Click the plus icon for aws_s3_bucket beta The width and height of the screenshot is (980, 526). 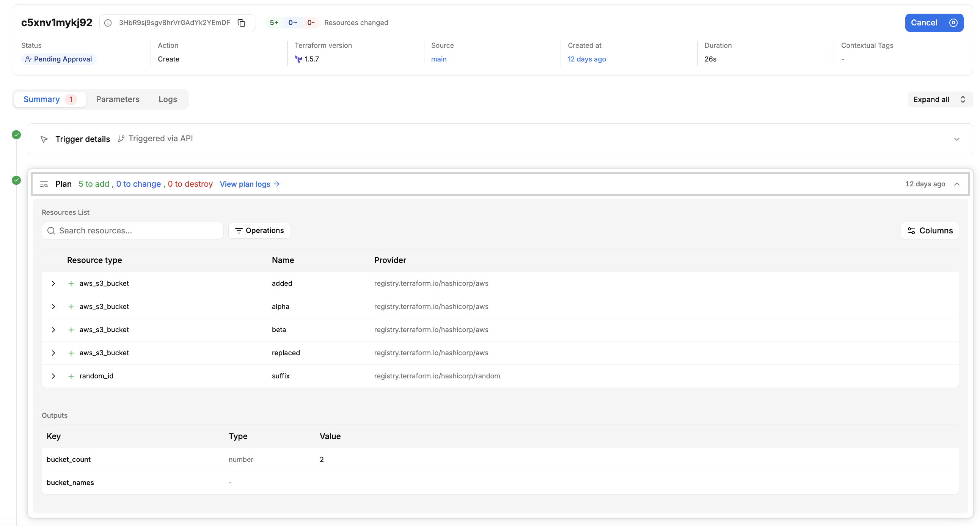tap(71, 330)
